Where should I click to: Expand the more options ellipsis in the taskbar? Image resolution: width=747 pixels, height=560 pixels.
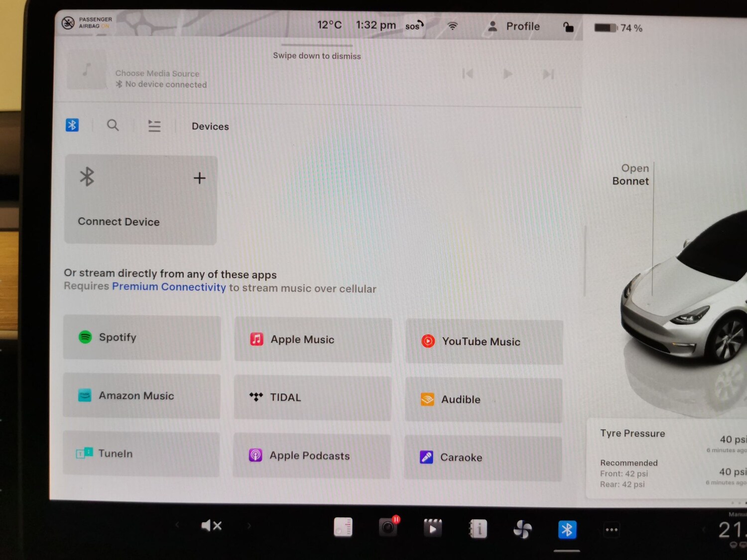click(612, 529)
